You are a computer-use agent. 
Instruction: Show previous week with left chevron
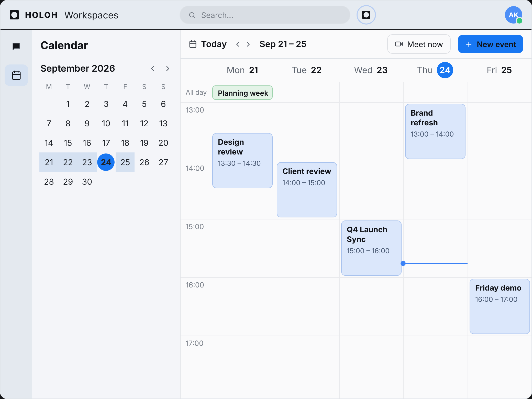238,44
